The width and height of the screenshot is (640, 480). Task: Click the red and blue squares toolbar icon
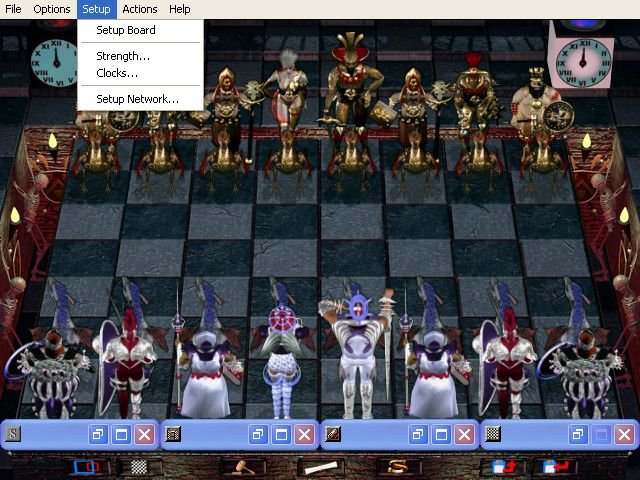pos(89,467)
